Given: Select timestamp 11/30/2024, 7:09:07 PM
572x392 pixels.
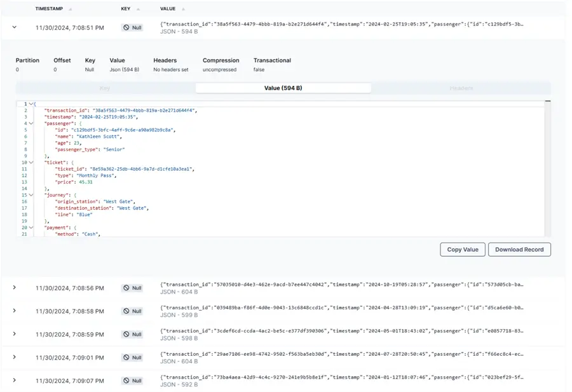Looking at the screenshot, I should point(70,381).
